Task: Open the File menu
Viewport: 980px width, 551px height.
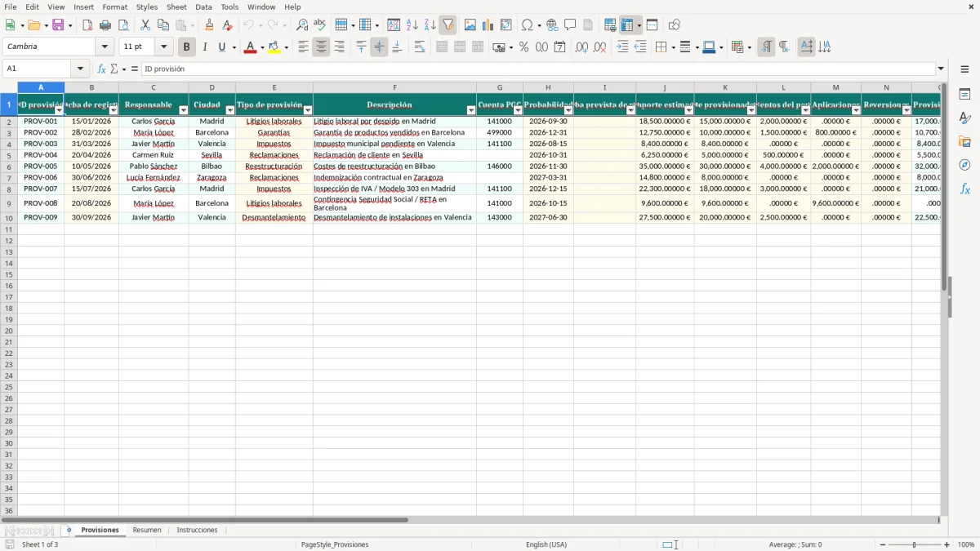Action: tap(10, 7)
